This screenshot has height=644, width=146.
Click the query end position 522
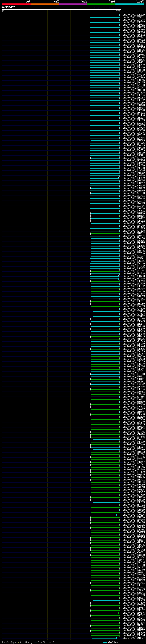[x=118, y=11]
